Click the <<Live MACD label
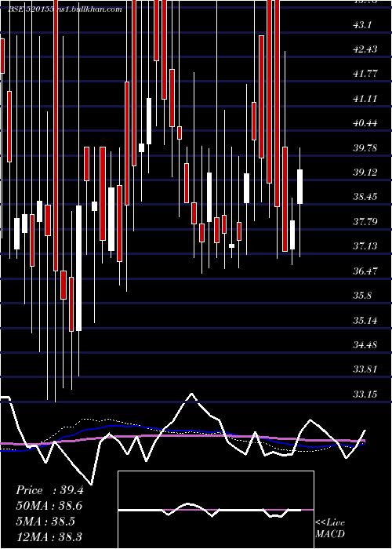Image resolution: width=392 pixels, height=549 pixels. pos(330,529)
